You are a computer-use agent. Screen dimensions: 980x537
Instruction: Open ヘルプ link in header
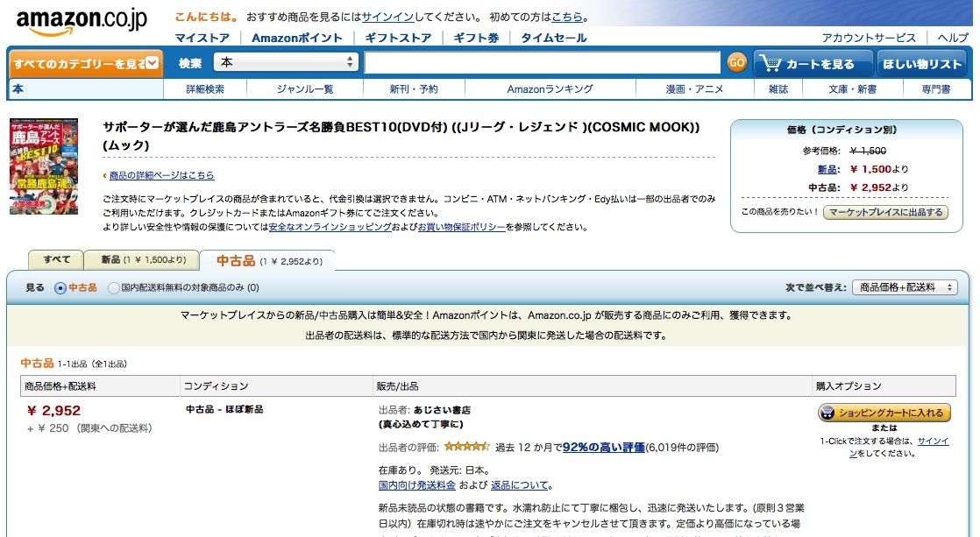[x=953, y=38]
